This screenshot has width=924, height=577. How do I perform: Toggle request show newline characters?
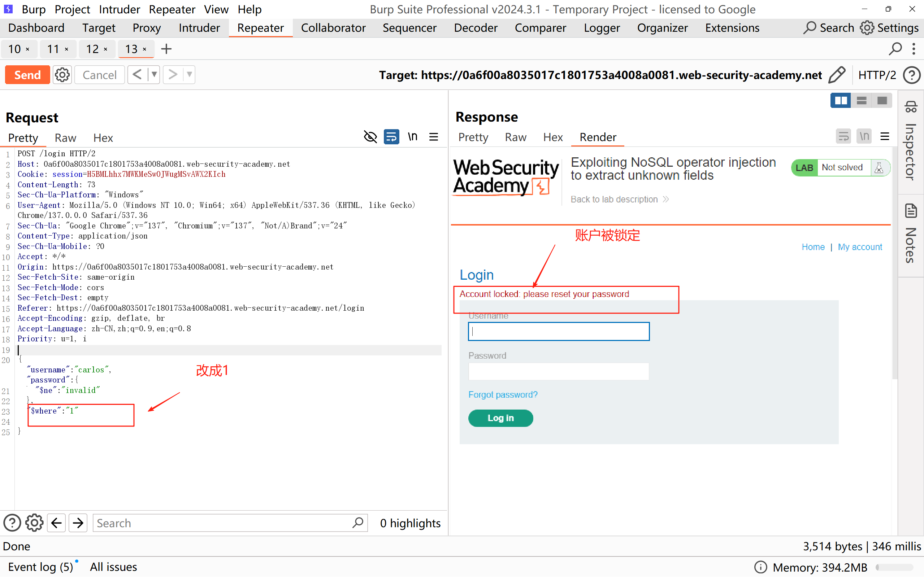click(x=412, y=137)
